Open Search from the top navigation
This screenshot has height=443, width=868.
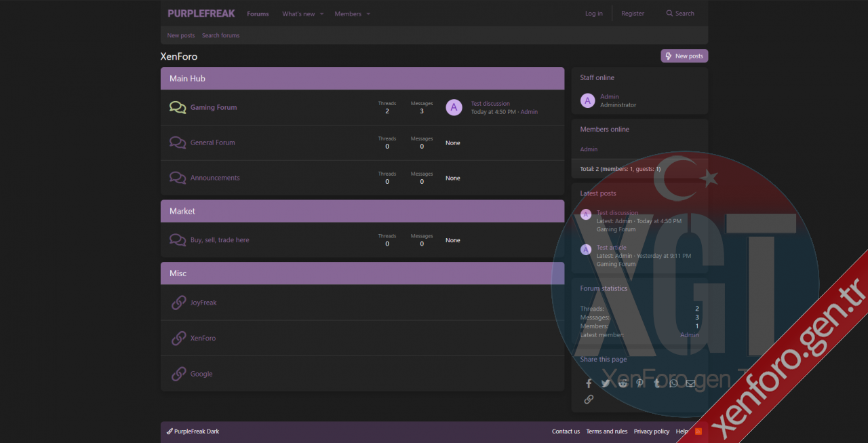680,14
